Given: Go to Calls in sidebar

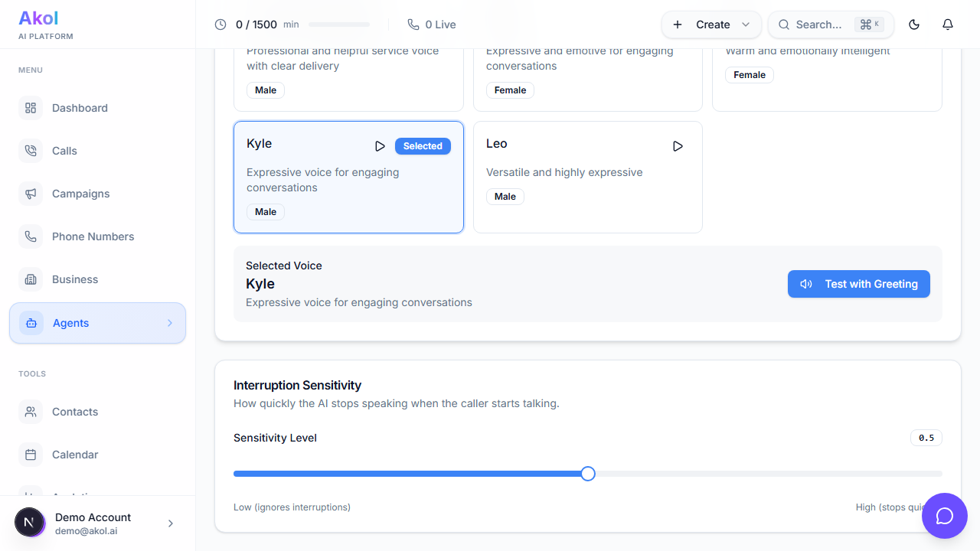Looking at the screenshot, I should [64, 151].
